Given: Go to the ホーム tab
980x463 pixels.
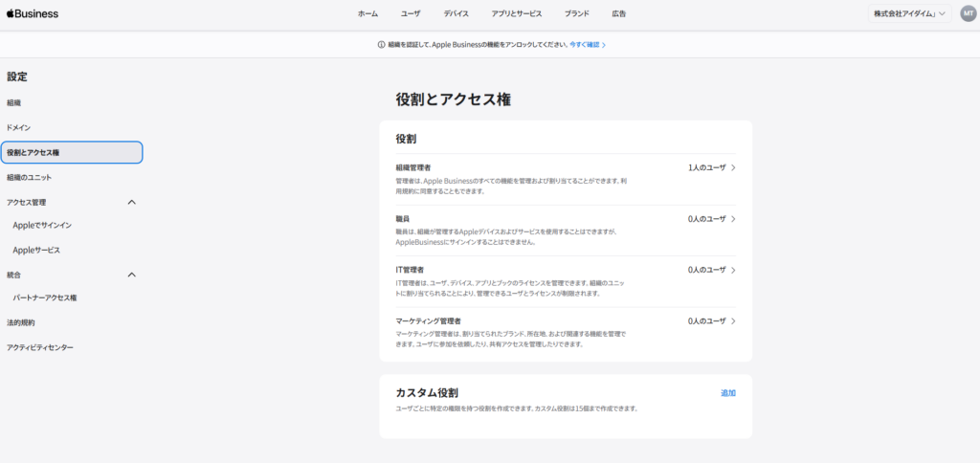Looking at the screenshot, I should click(367, 13).
